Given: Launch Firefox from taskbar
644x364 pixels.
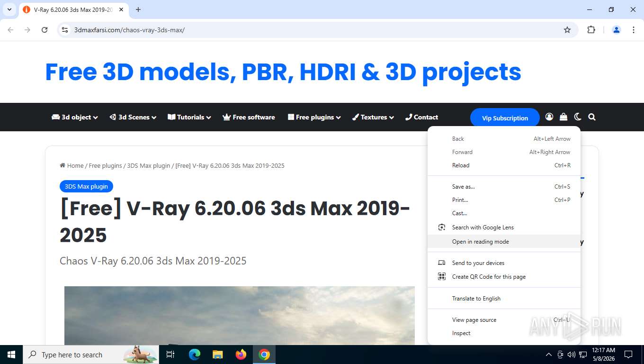Looking at the screenshot, I should 241,355.
